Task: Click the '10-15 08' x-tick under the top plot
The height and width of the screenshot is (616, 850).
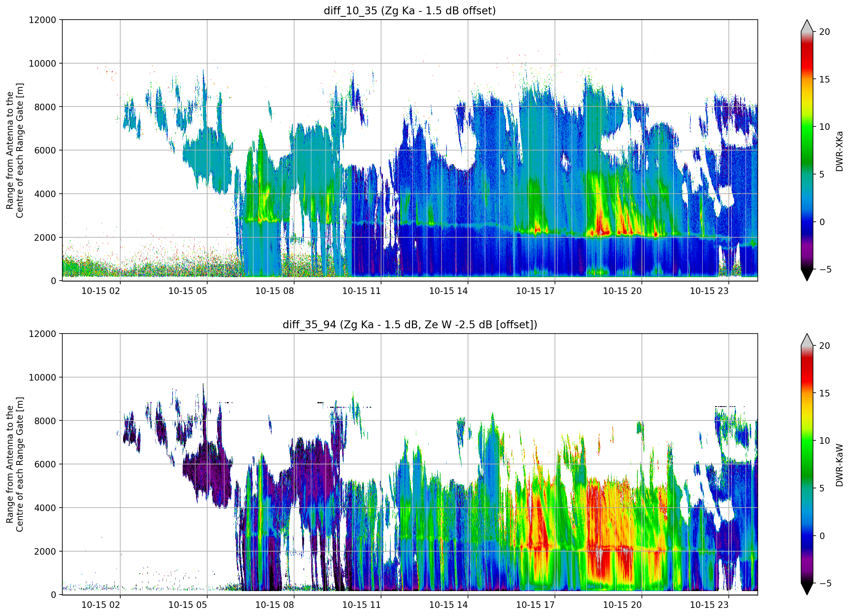Action: click(x=275, y=291)
